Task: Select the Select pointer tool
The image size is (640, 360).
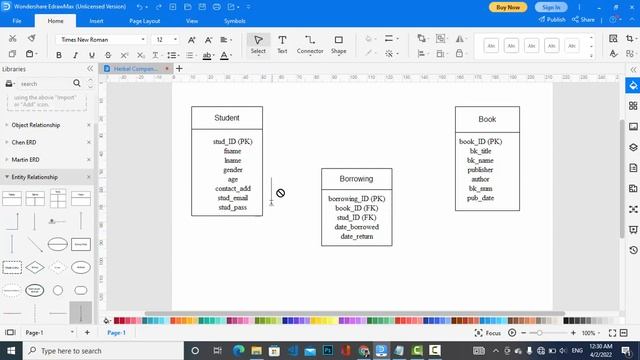Action: pos(258,44)
